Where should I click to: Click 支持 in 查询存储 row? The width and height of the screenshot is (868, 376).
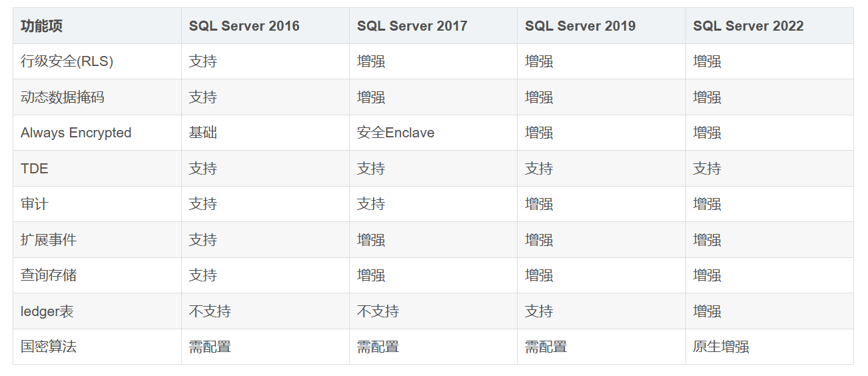pyautogui.click(x=203, y=275)
